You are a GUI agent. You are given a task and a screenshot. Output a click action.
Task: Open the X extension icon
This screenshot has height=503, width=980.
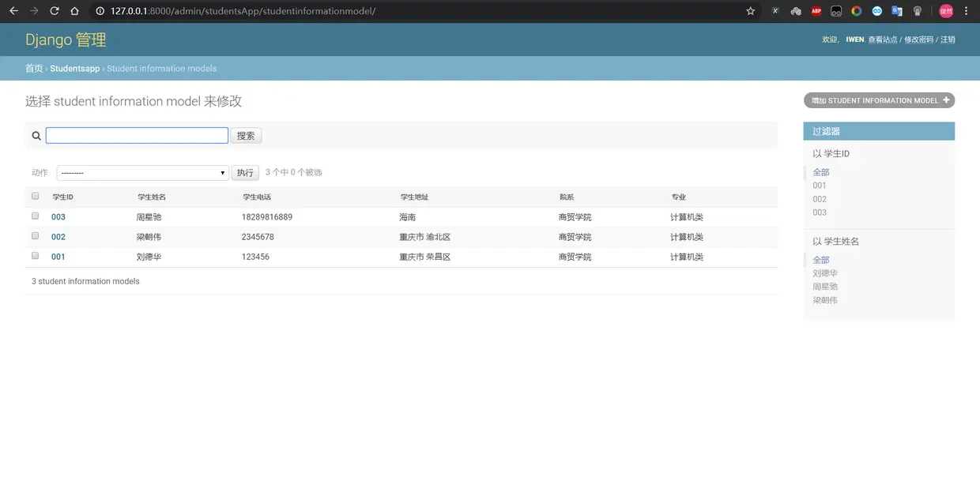775,11
